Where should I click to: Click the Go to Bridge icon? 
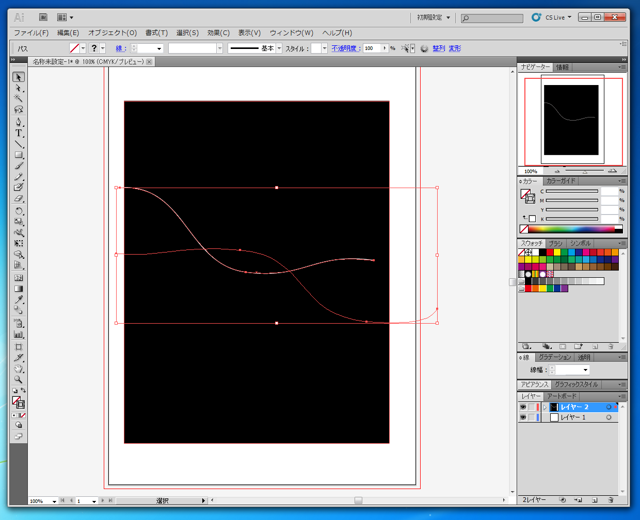point(42,17)
